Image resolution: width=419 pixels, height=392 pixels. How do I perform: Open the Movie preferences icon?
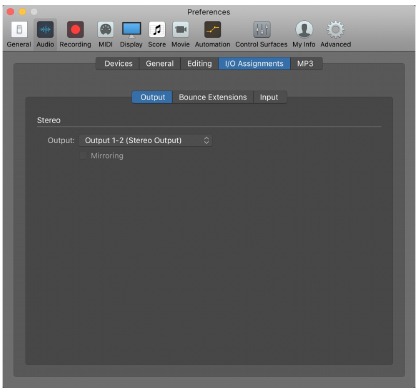[180, 30]
